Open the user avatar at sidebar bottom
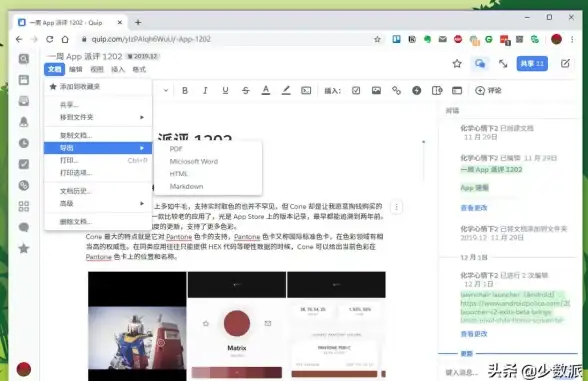The width and height of the screenshot is (588, 381). pyautogui.click(x=24, y=369)
